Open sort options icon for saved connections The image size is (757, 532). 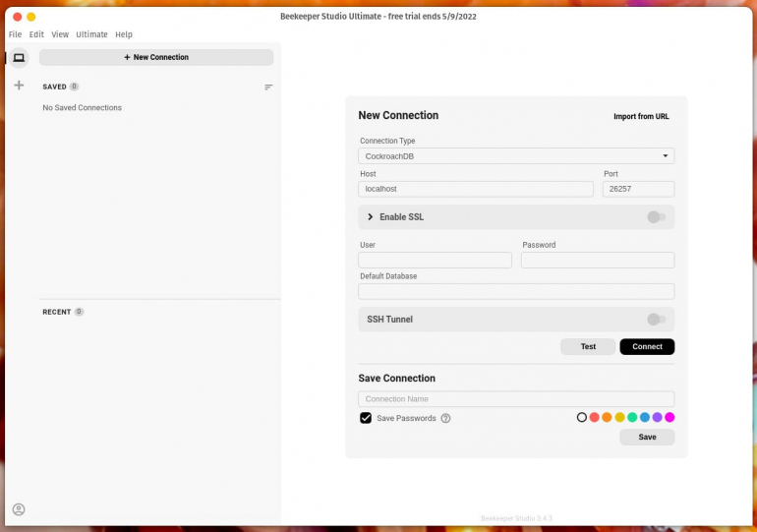click(x=268, y=87)
